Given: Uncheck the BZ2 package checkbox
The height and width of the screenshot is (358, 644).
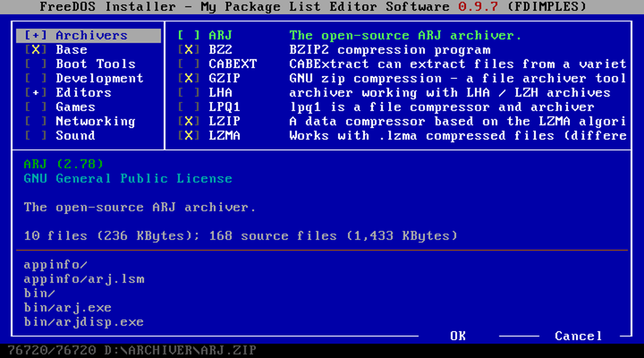Looking at the screenshot, I should [189, 50].
